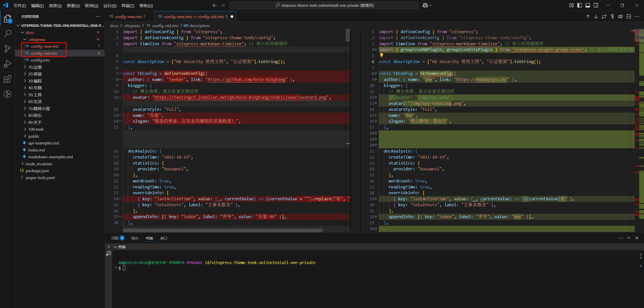The image size is (644, 308).
Task: Open the 帮助(H) menu
Action: tap(146, 6)
